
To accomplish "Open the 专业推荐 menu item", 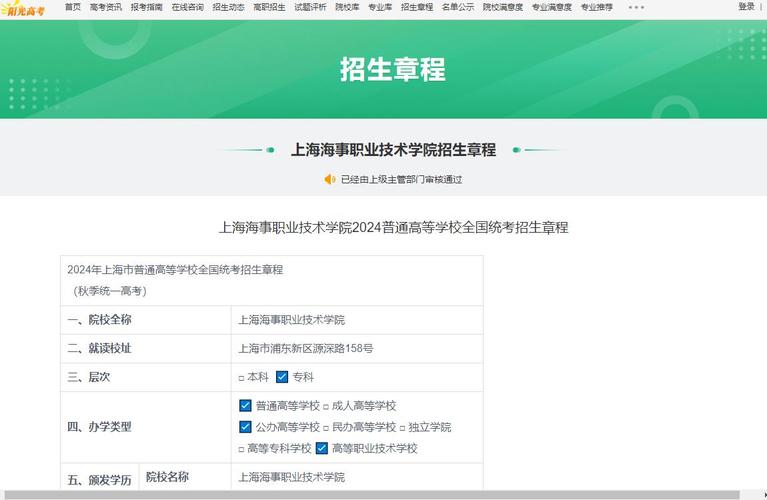I will point(597,7).
